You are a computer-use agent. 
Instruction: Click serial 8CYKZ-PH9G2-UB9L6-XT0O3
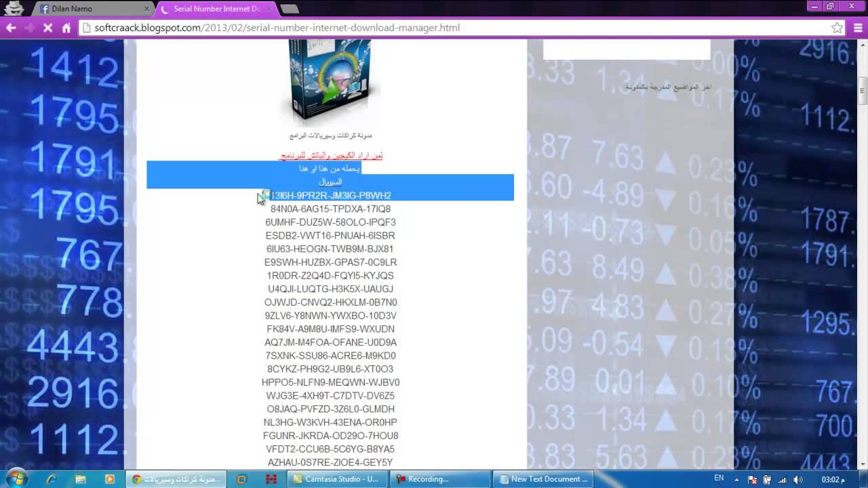(330, 369)
